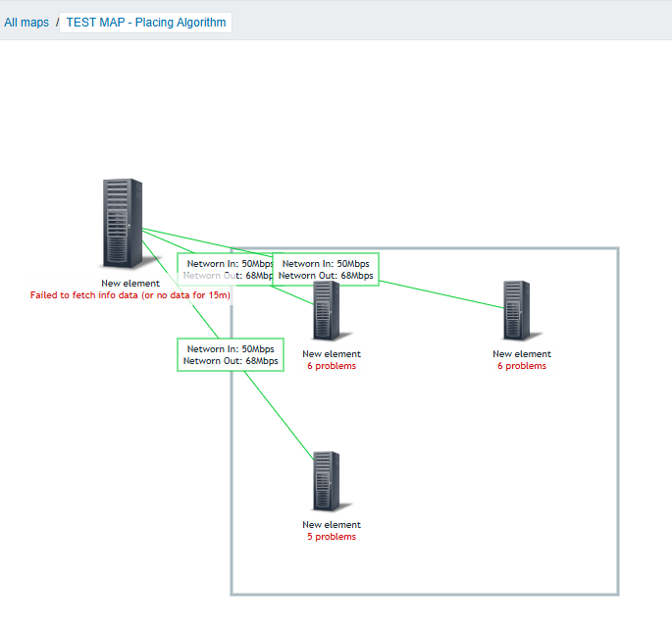Click the '5 problems' text
This screenshot has width=672, height=630.
pos(332,537)
